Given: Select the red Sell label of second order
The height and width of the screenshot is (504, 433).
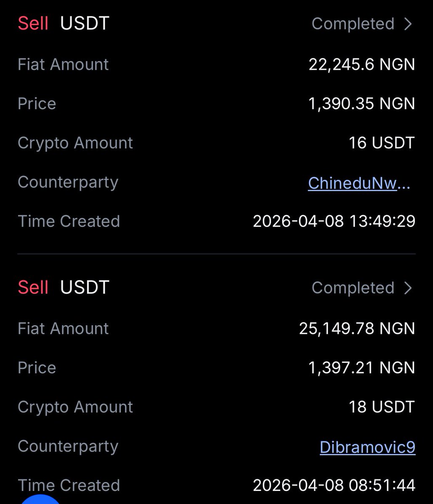Looking at the screenshot, I should pos(33,288).
